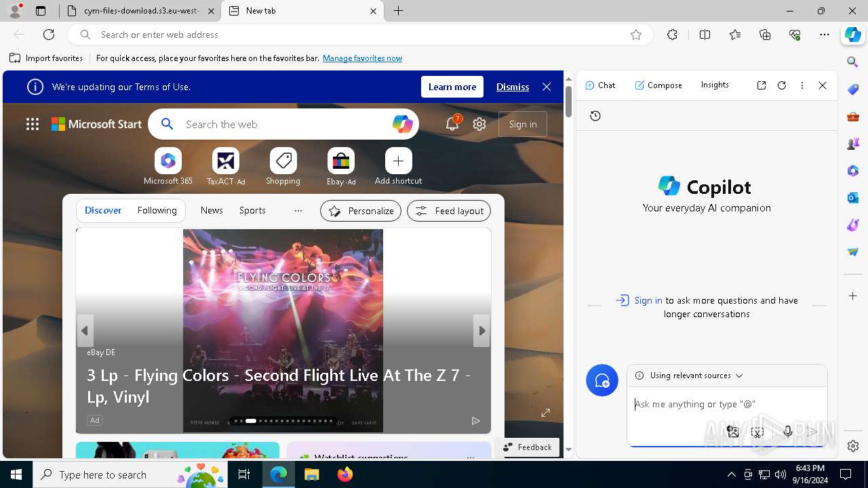Click the Feedback button
Image resolution: width=868 pixels, height=488 pixels.
[527, 447]
